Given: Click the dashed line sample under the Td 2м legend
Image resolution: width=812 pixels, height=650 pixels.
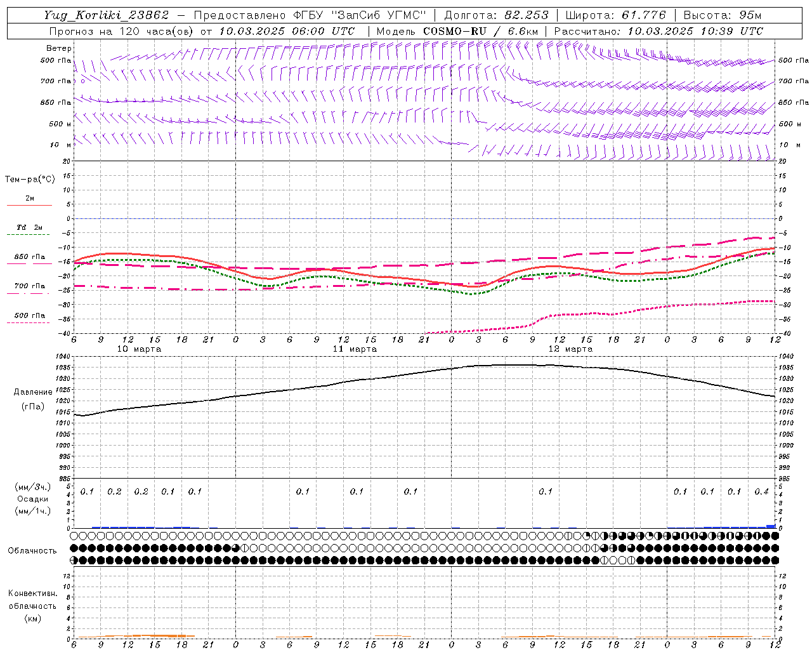Looking at the screenshot, I should click(29, 235).
